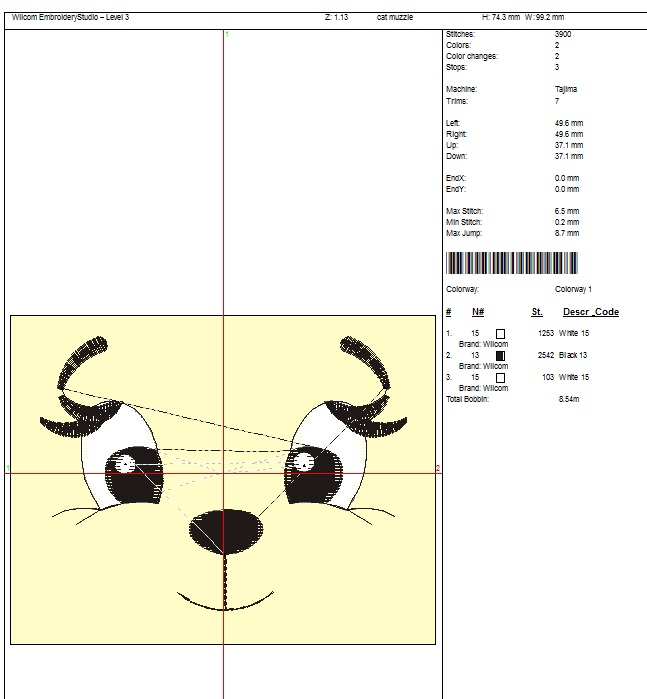Click the Stitches count value 3900
Image resolution: width=647 pixels, height=699 pixels.
563,35
